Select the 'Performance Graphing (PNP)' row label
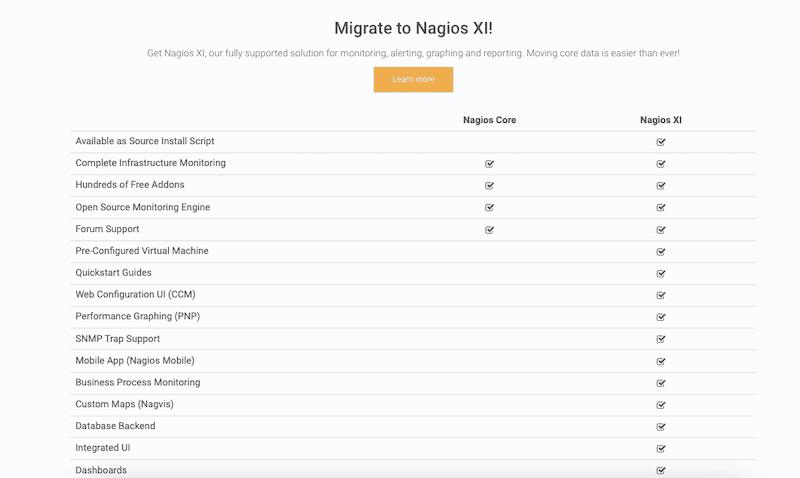Image resolution: width=800 pixels, height=478 pixels. pyautogui.click(x=138, y=316)
